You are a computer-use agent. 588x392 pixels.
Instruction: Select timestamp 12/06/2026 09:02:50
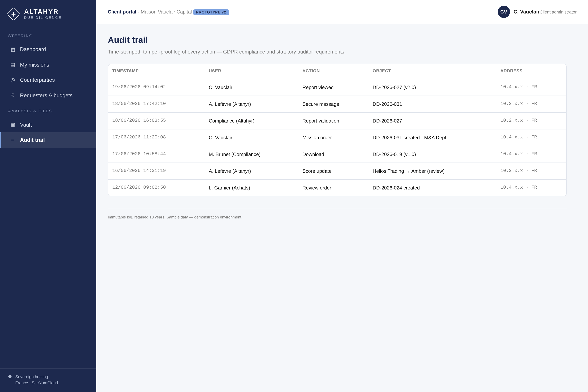click(x=139, y=187)
